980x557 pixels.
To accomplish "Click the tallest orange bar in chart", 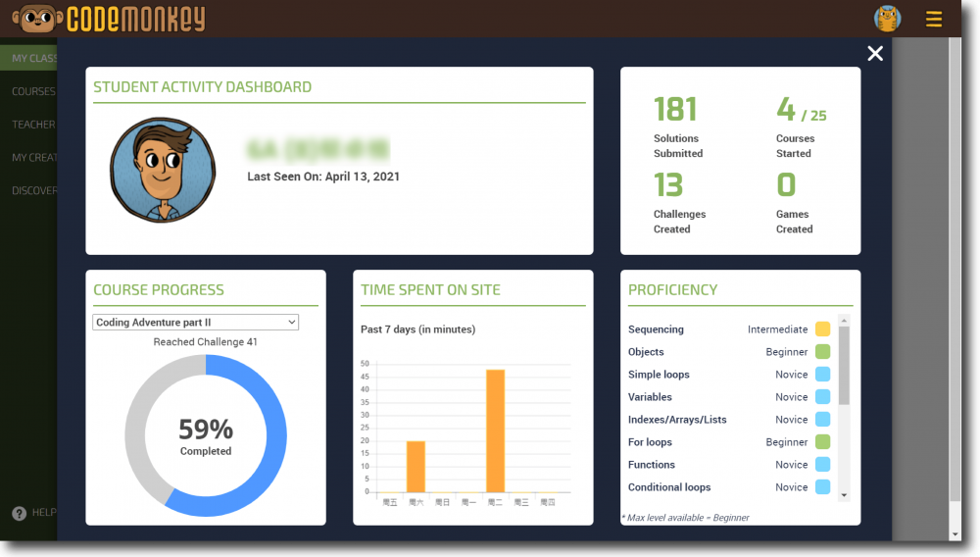I will point(496,430).
